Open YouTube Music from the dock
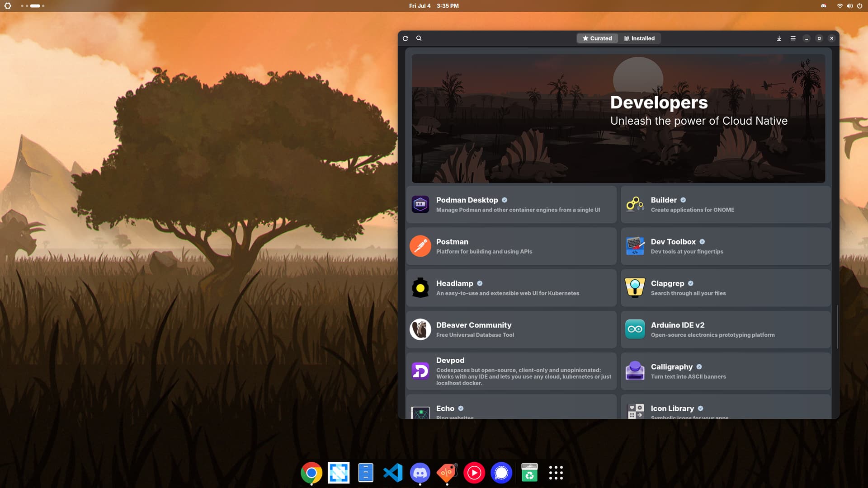This screenshot has width=868, height=488. pyautogui.click(x=474, y=473)
